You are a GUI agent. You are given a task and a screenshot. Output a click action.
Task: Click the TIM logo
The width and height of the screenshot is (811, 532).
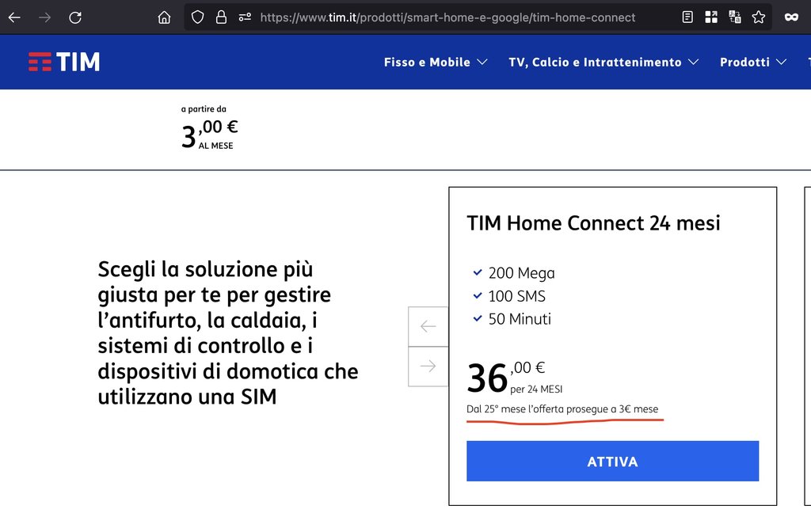[x=64, y=62]
